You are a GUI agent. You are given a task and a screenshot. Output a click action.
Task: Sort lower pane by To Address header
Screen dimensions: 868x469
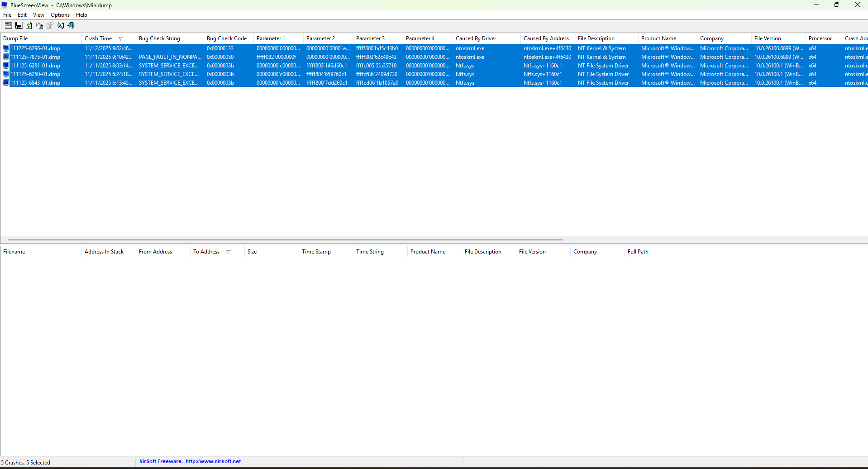(x=217, y=252)
